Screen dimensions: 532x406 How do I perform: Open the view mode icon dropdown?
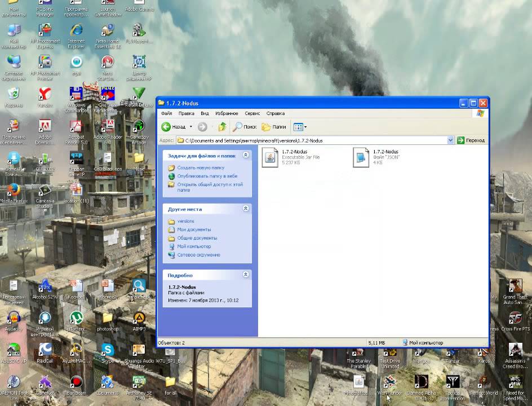click(300, 127)
